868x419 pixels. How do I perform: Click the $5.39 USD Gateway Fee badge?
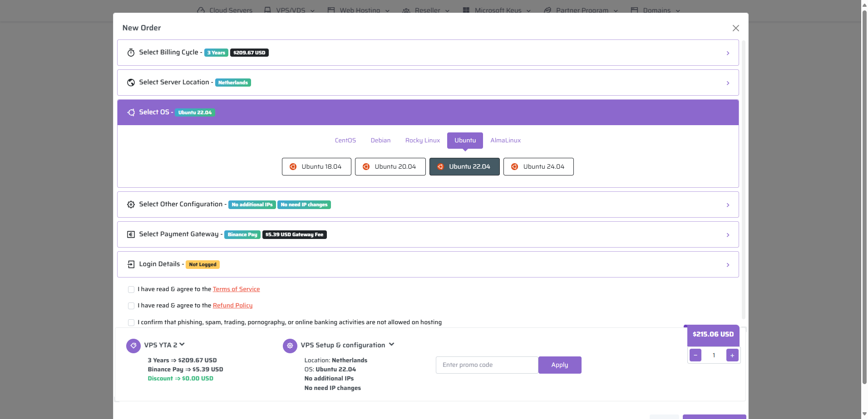295,234
